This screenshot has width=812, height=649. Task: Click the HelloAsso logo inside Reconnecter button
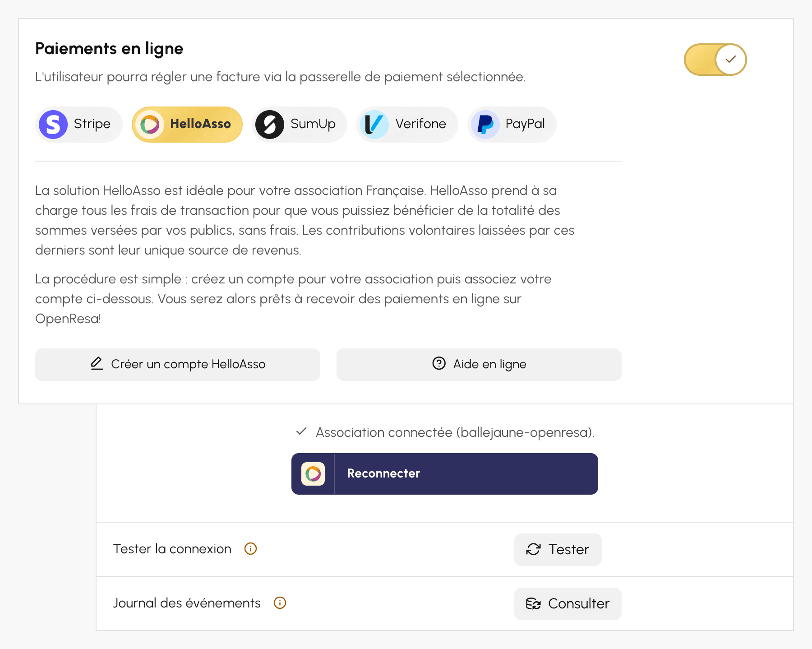coord(313,474)
